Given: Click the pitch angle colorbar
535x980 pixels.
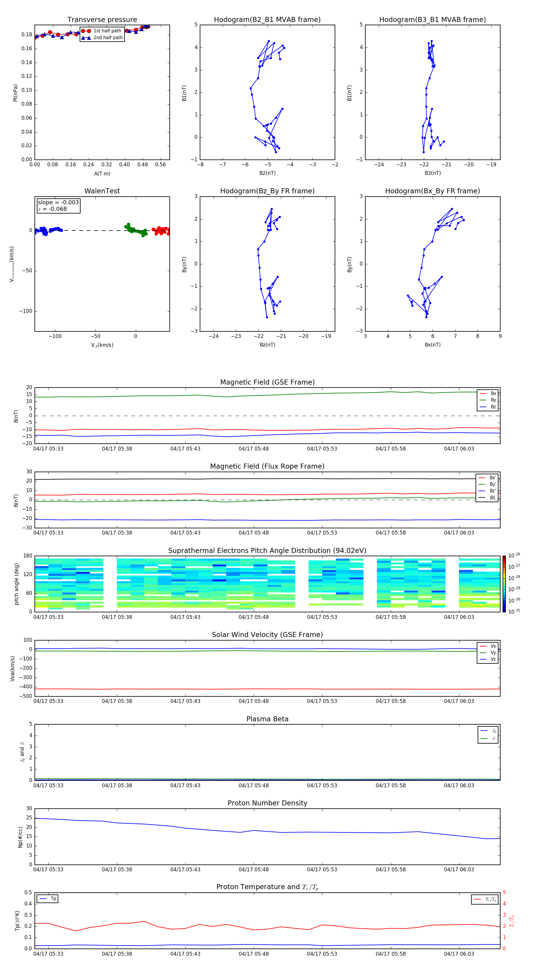Looking at the screenshot, I should pos(504,584).
